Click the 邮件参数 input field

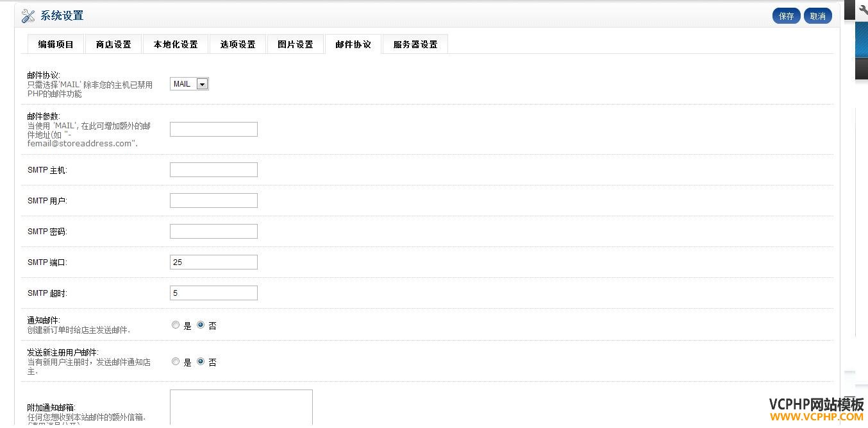point(213,130)
